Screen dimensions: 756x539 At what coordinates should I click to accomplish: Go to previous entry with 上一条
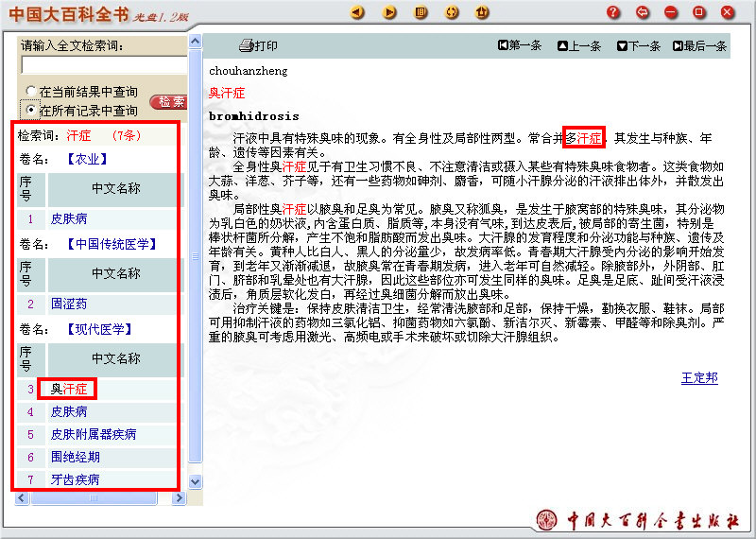[x=579, y=45]
